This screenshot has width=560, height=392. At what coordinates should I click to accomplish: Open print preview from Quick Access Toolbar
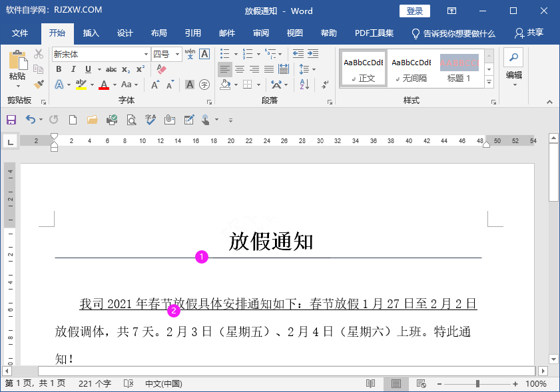pos(131,119)
